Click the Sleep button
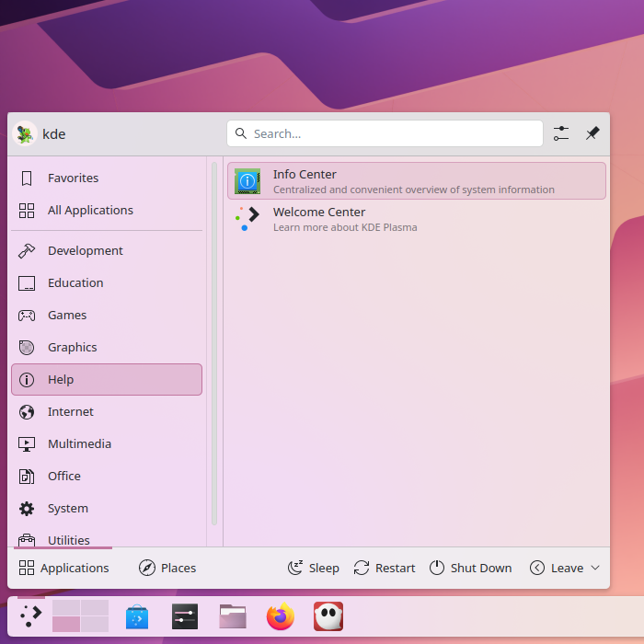Viewport: 644px width, 644px height. (314, 568)
